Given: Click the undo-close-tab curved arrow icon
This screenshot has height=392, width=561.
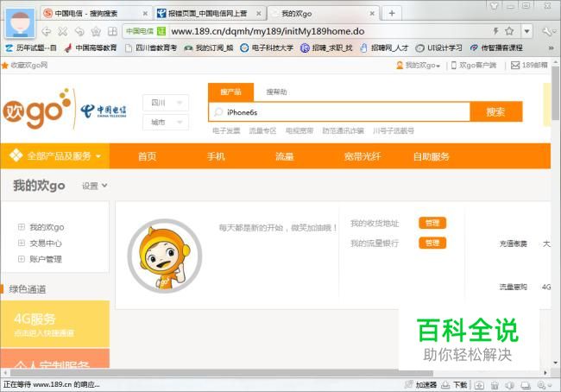Looking at the screenshot, I should (x=79, y=31).
